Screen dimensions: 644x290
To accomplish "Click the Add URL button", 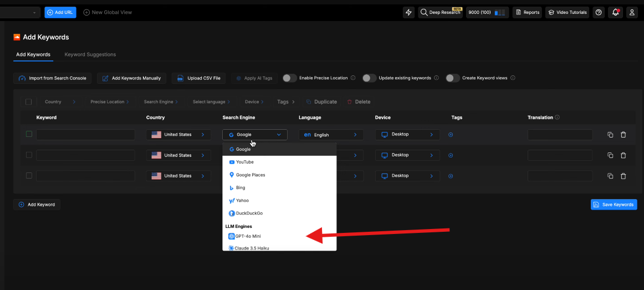I will tap(60, 12).
